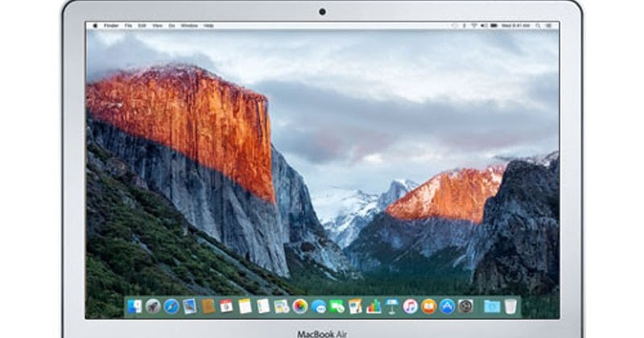Launch Keynote podium icon in Dock

[392, 307]
